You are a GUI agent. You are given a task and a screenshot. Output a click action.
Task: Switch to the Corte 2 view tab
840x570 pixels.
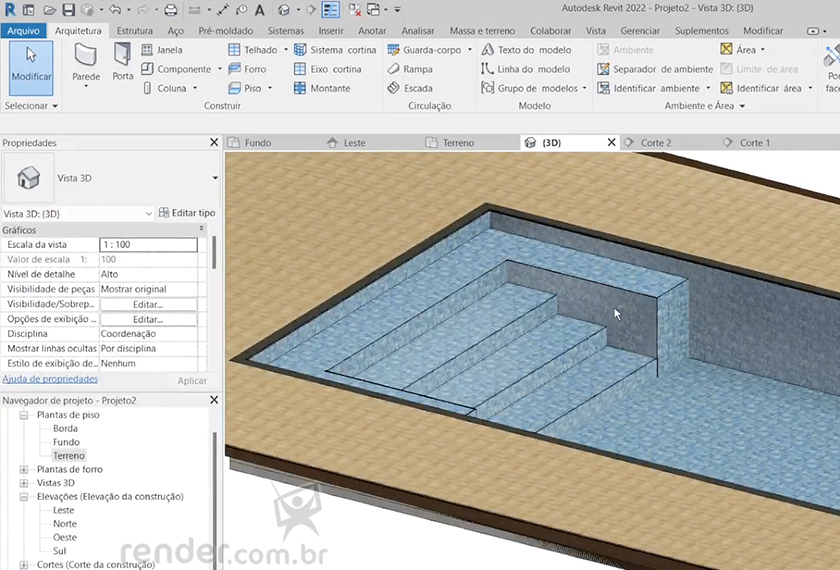point(655,143)
